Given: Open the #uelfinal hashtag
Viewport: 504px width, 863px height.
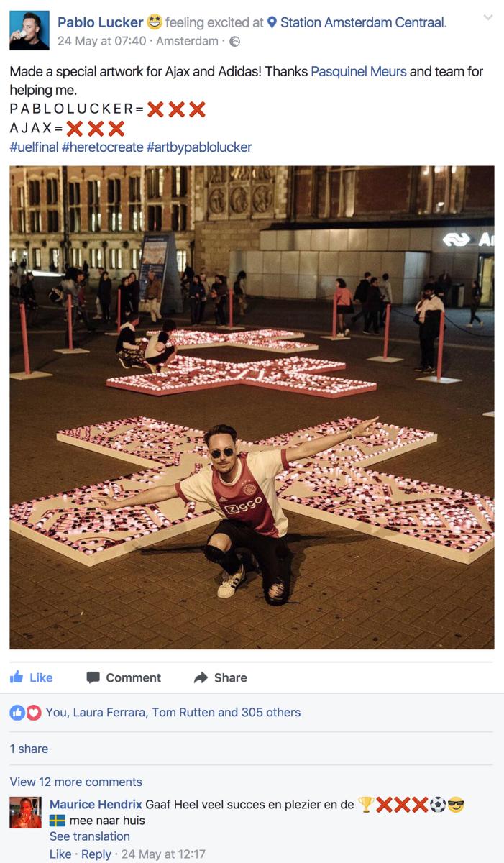Looking at the screenshot, I should [x=33, y=147].
